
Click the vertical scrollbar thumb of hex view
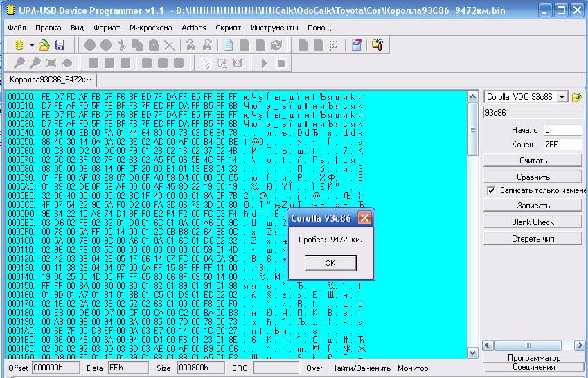[473, 129]
